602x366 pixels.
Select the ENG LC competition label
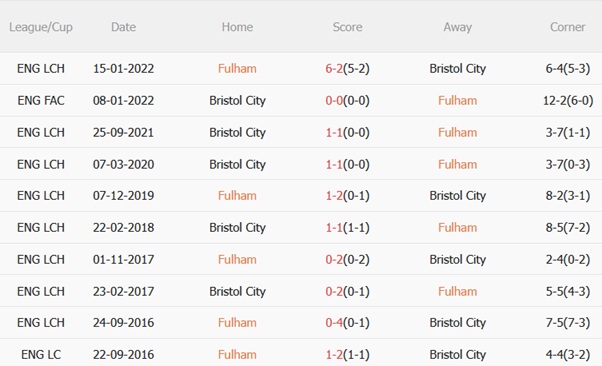point(41,354)
